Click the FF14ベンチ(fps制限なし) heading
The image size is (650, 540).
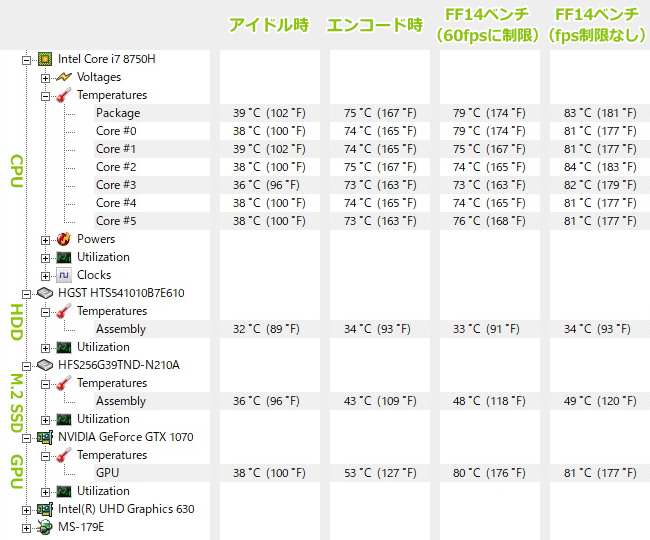click(597, 25)
